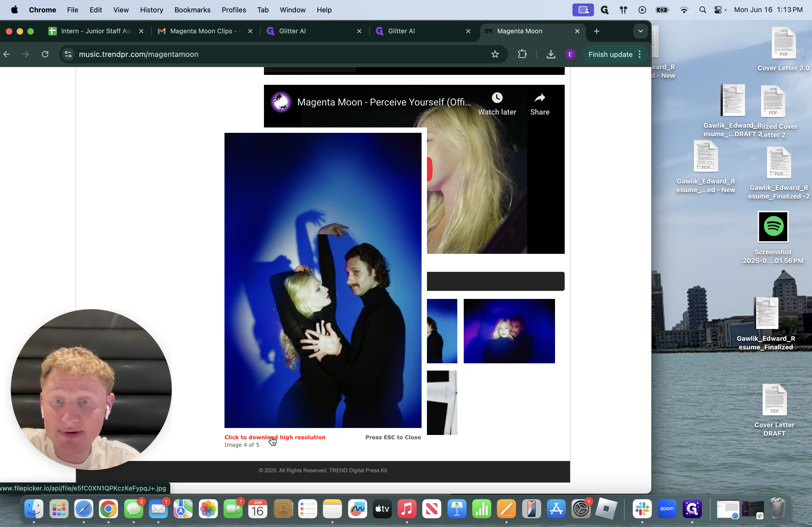Click the large lightbox dancing photo
Screen dimensions: 812x527
(x=323, y=280)
